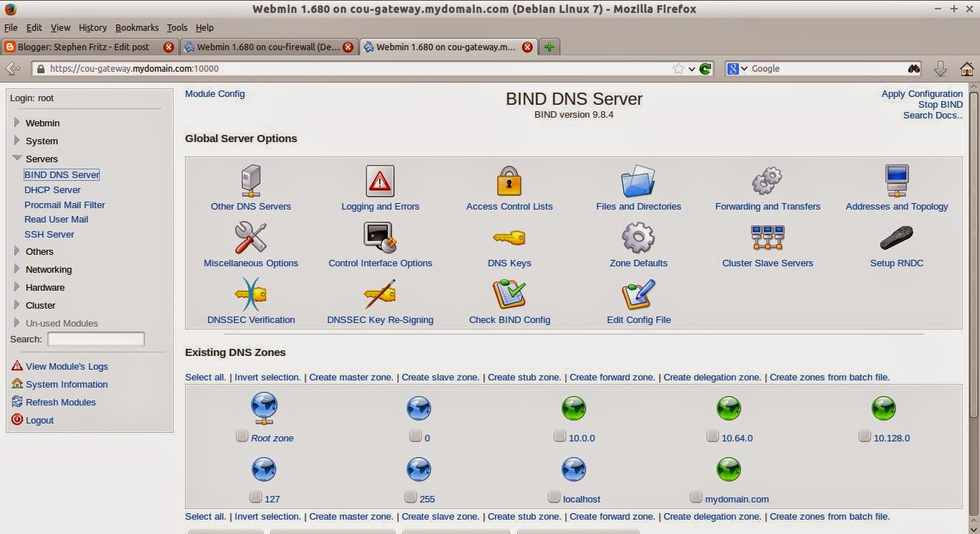Open the DNSSEC Verification icon
The height and width of the screenshot is (534, 980).
click(x=251, y=294)
